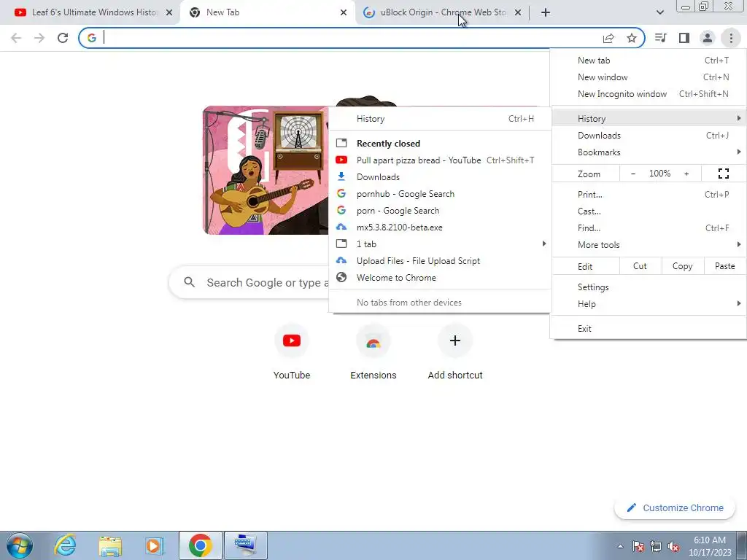Open a New Incognito window

click(x=649, y=94)
